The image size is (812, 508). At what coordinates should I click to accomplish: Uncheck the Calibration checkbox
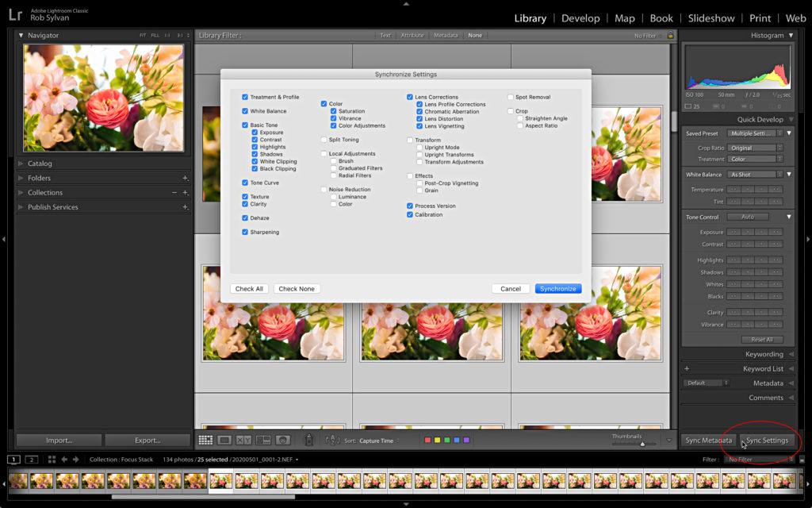coord(410,214)
